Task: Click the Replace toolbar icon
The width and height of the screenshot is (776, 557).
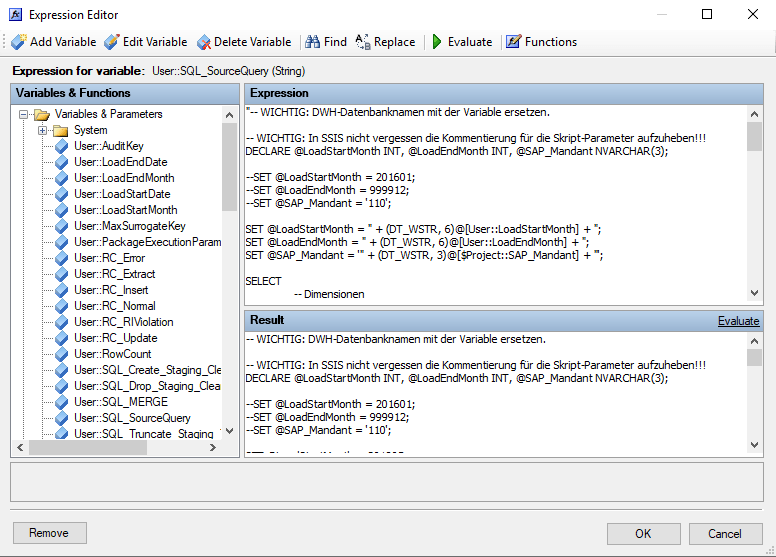Action: 363,42
